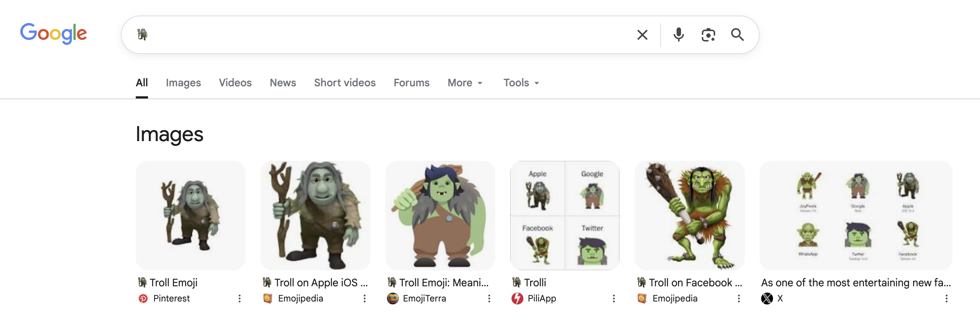Open the Troll on Facebook thumbnail
Image resolution: width=980 pixels, height=320 pixels.
pyautogui.click(x=689, y=216)
